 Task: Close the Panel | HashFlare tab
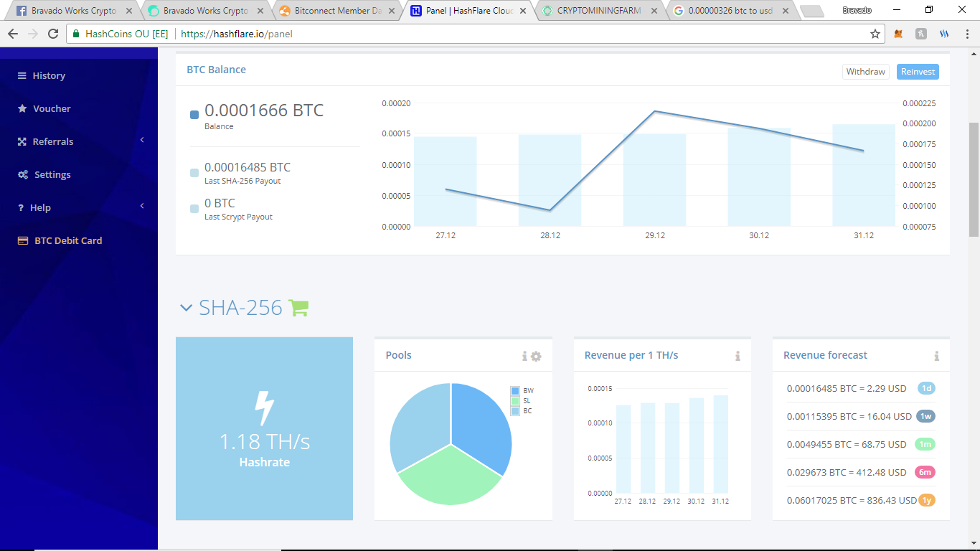pos(523,11)
